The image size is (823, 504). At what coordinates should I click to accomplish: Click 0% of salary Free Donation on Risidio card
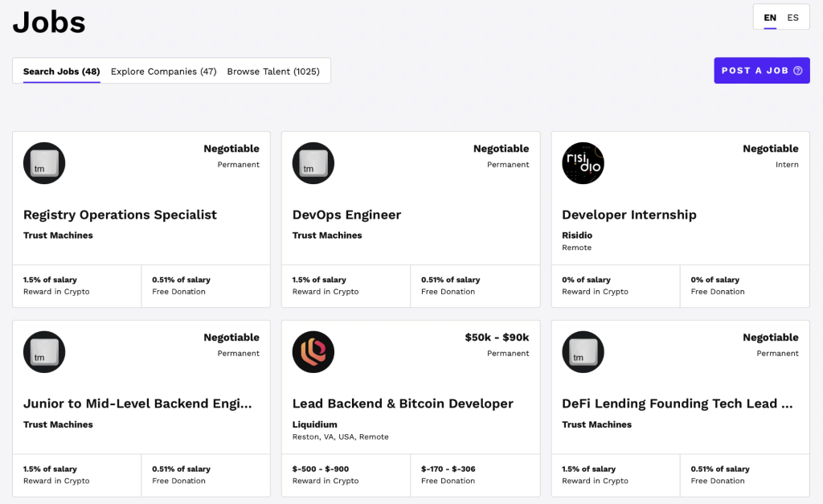714,280
